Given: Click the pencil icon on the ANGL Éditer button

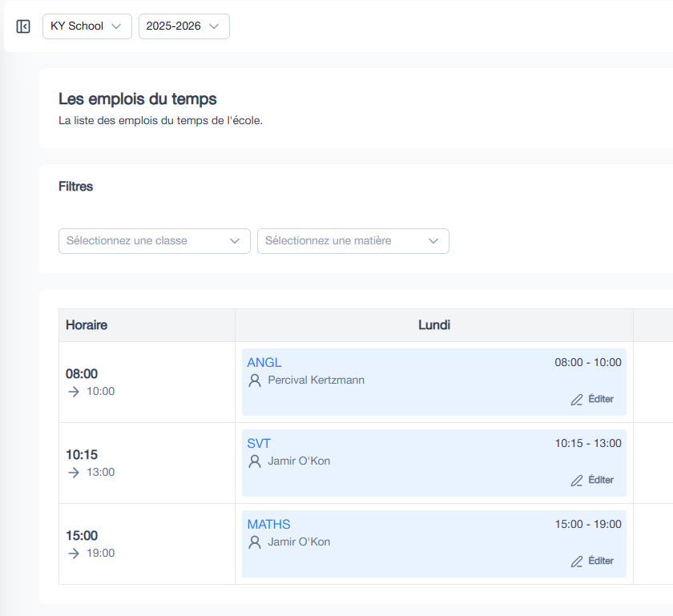Looking at the screenshot, I should (x=577, y=399).
